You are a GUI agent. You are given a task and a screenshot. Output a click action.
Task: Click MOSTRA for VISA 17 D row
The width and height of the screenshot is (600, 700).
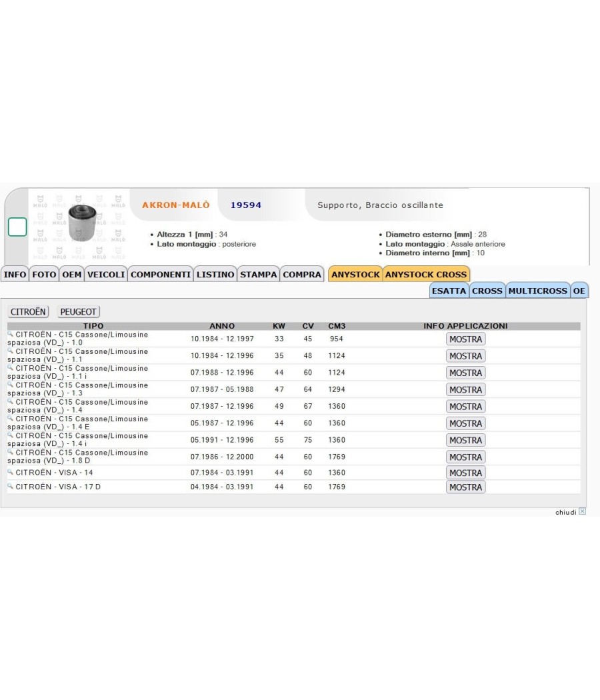pyautogui.click(x=465, y=487)
